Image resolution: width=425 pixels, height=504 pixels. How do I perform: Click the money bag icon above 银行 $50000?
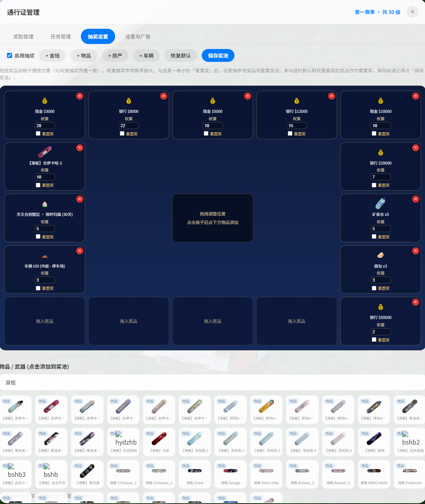[x=381, y=307]
